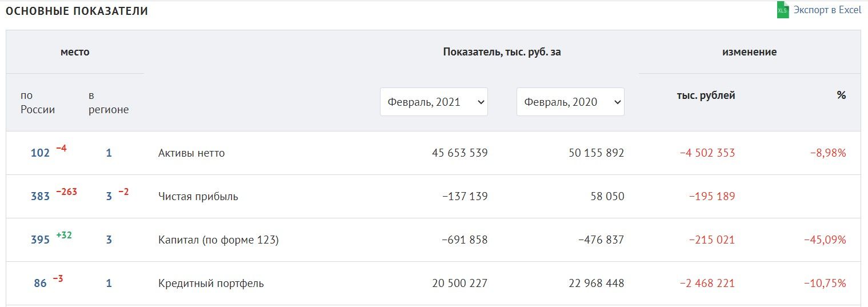868x307 pixels.
Task: Click Russia rank 395 for Капитал
Action: tap(40, 240)
